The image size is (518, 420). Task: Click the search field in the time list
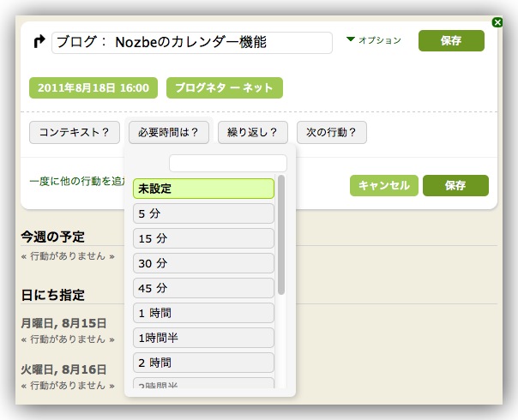pos(227,163)
